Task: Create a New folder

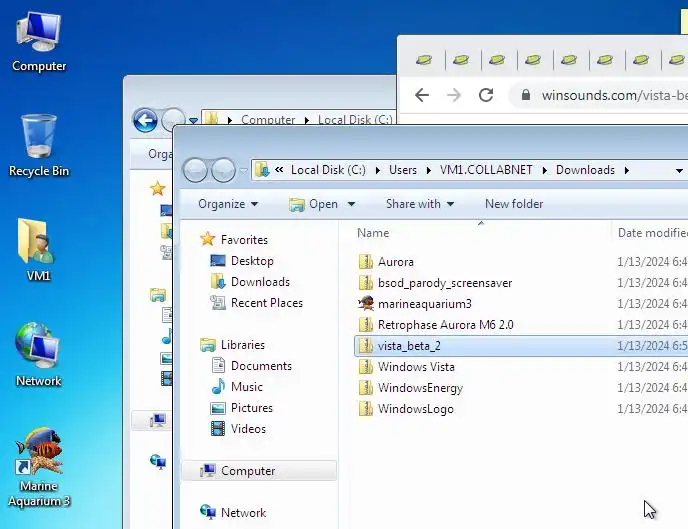Action: click(x=514, y=204)
